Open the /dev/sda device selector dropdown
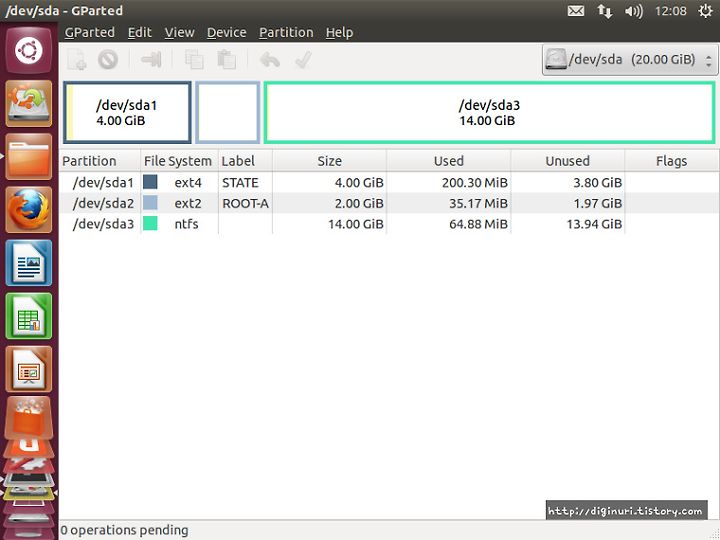This screenshot has width=720, height=540. [630, 60]
